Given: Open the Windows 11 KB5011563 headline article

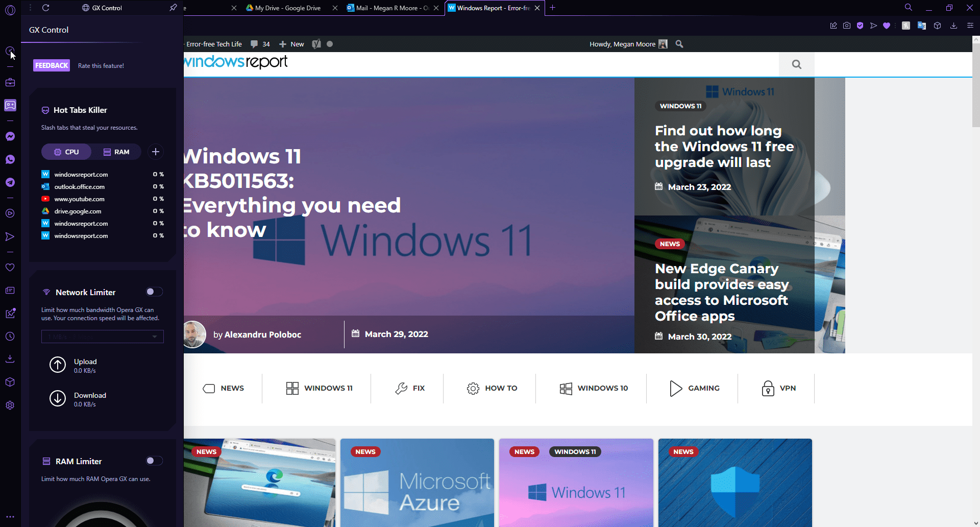Looking at the screenshot, I should (292, 193).
